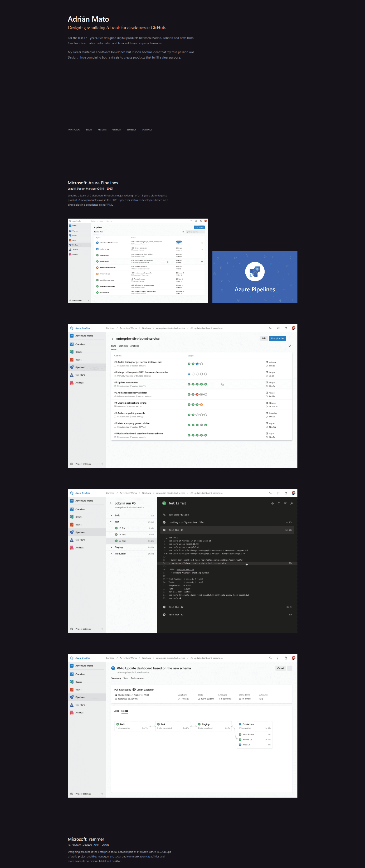
Task: Expand Test Run #2 log step
Action: [x=227, y=607]
